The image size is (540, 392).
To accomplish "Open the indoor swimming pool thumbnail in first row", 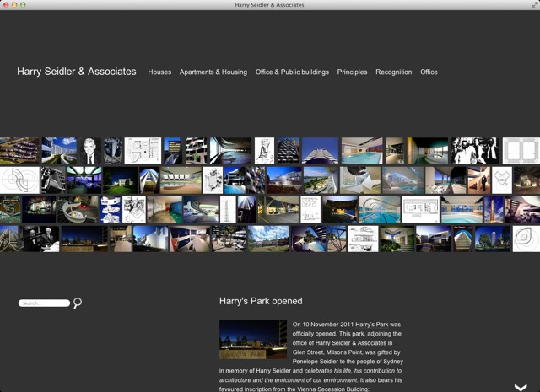I will [362, 151].
